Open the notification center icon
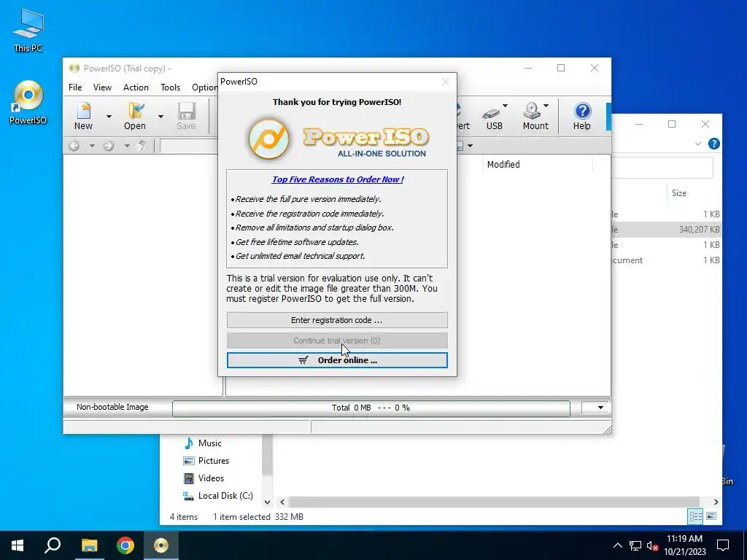The width and height of the screenshot is (747, 560). coord(723,545)
